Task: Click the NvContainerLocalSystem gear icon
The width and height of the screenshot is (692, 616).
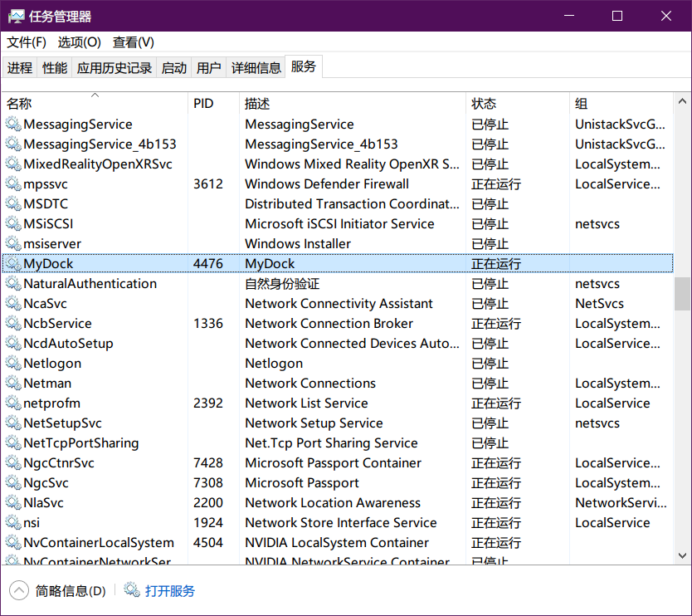Action: [x=13, y=542]
